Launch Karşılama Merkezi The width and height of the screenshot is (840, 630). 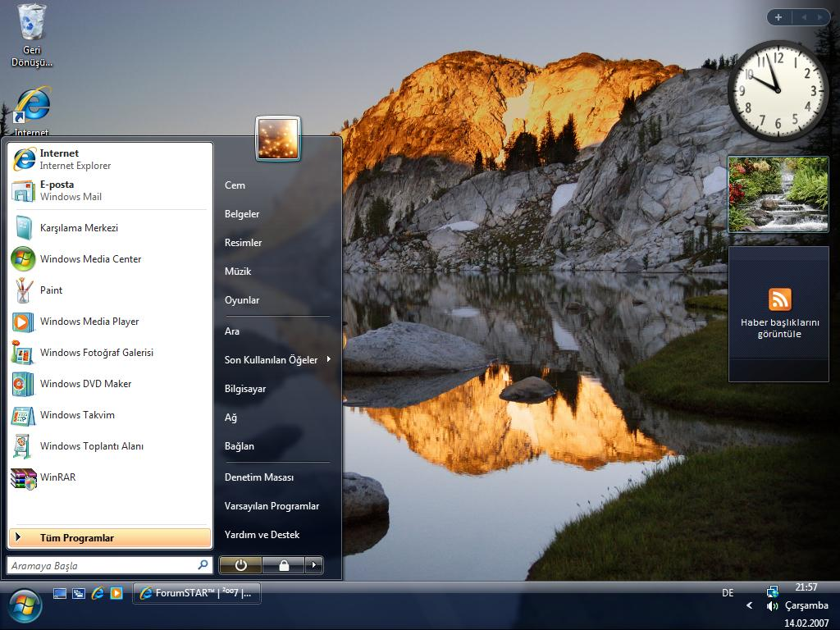click(110, 228)
